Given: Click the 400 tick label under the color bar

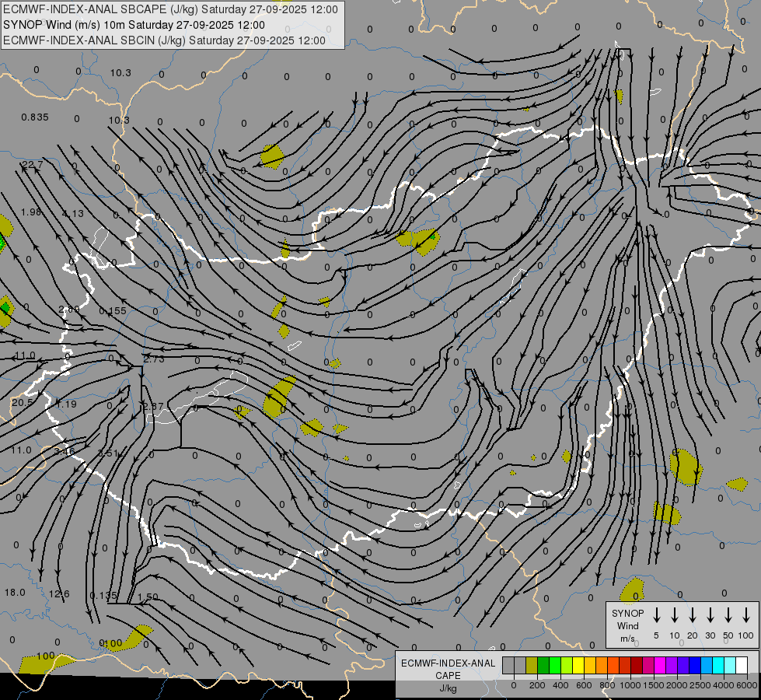Looking at the screenshot, I should pyautogui.click(x=560, y=685).
